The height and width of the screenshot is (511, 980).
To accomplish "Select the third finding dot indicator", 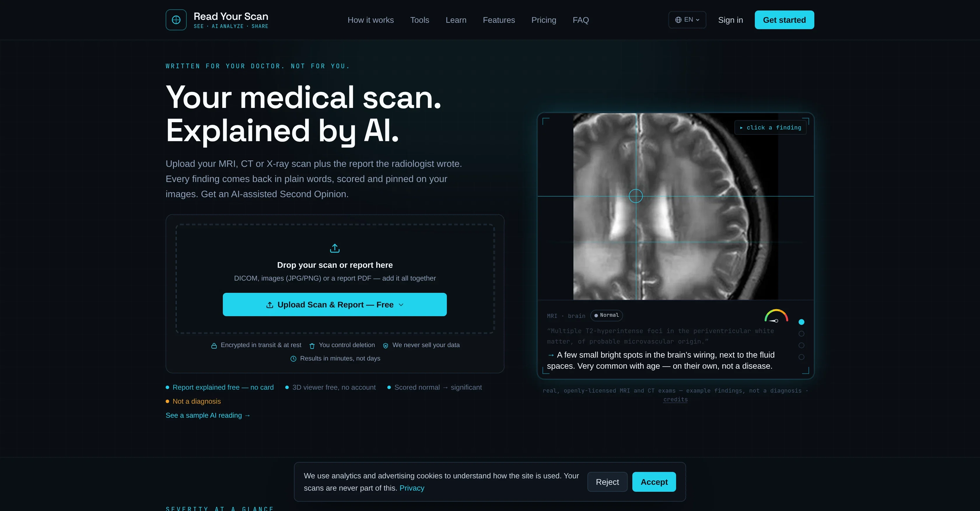I will pyautogui.click(x=801, y=346).
